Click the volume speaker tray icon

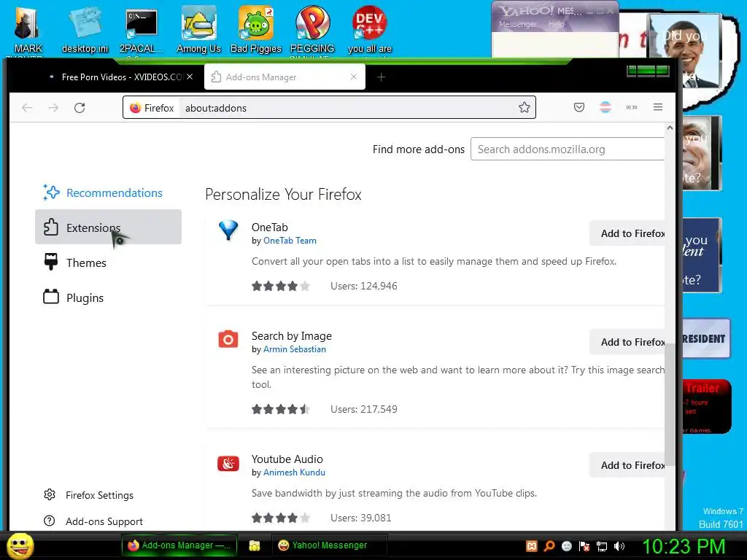[x=619, y=546]
